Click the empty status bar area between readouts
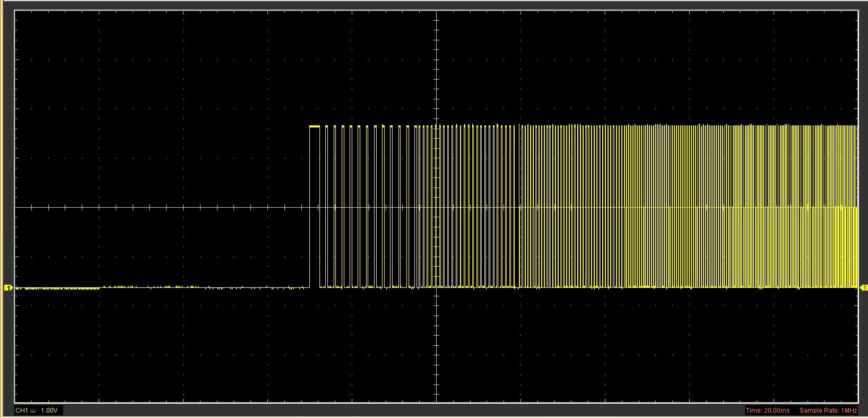 click(x=403, y=411)
